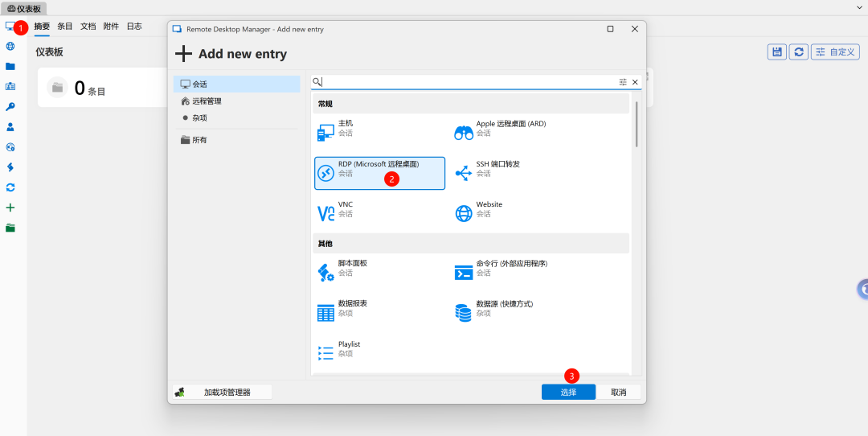Click the 其他 section header

point(470,244)
